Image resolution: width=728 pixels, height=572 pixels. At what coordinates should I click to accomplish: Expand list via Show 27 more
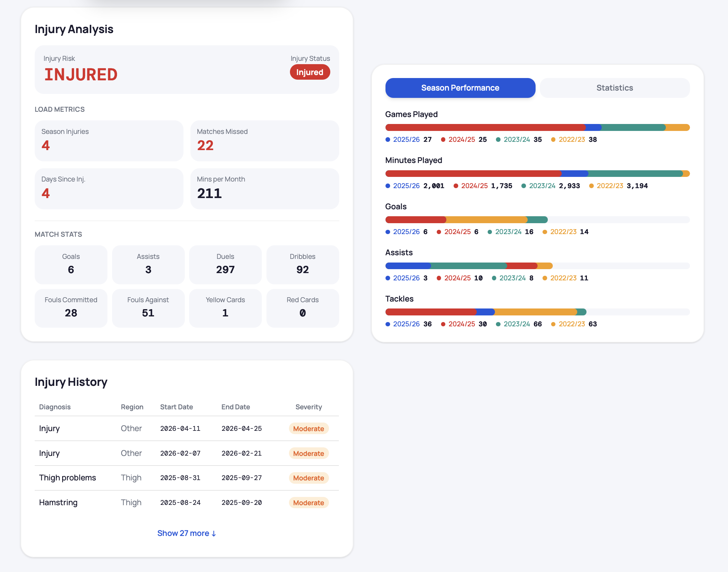[x=187, y=533]
